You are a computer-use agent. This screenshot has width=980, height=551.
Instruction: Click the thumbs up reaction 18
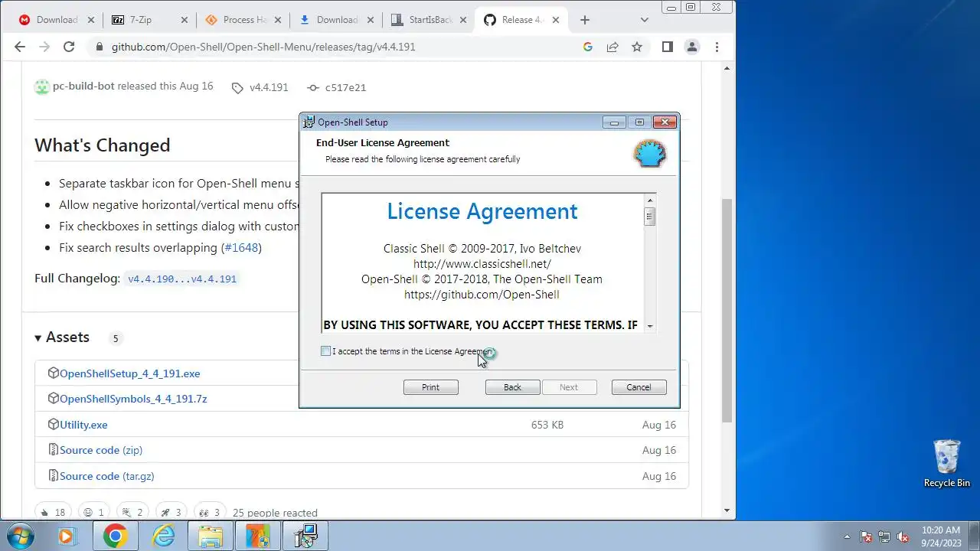[x=53, y=513]
